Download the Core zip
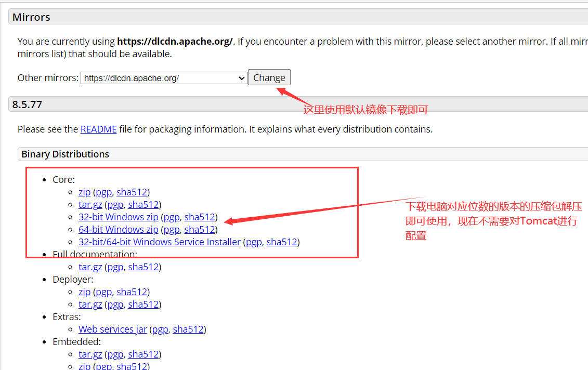Viewport: 588px width, 370px height. (84, 192)
